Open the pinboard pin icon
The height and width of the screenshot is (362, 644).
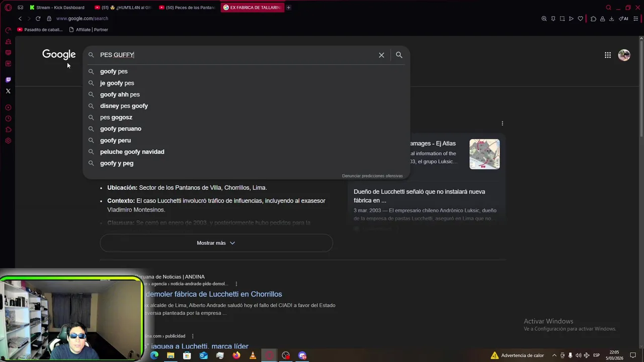(x=553, y=19)
